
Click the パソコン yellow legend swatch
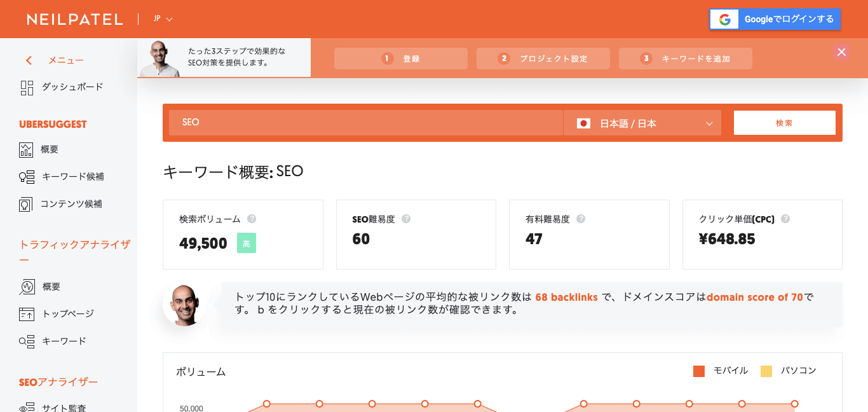click(x=766, y=371)
